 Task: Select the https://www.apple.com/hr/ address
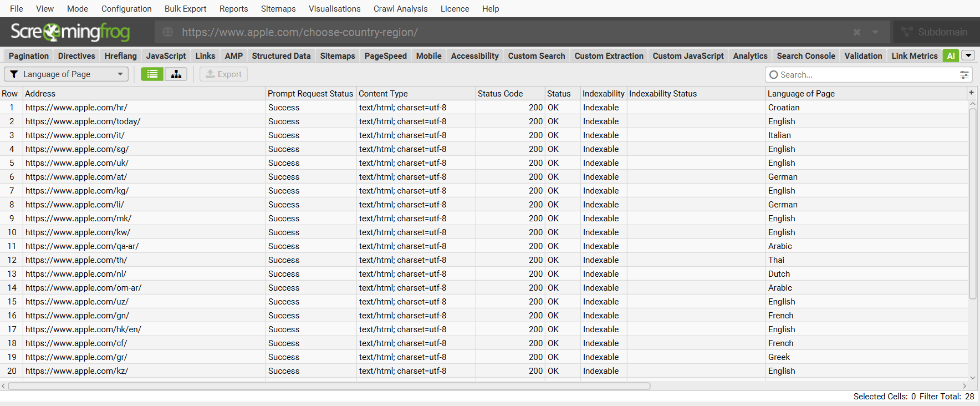76,108
